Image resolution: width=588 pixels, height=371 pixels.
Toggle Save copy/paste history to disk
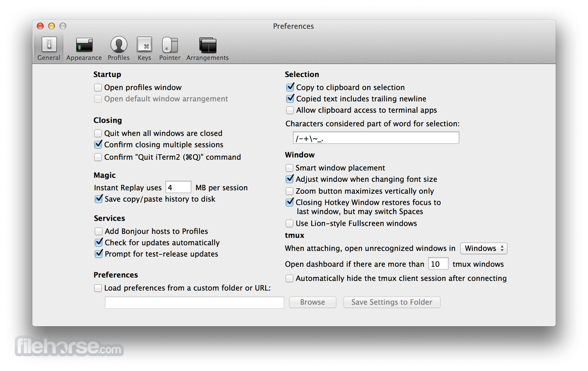tap(98, 199)
